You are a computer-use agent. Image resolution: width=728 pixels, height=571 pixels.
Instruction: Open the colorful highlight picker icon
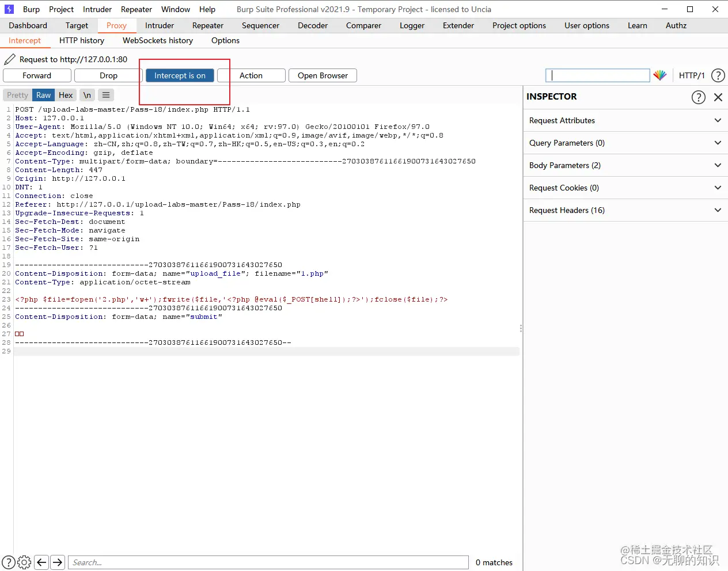[660, 75]
